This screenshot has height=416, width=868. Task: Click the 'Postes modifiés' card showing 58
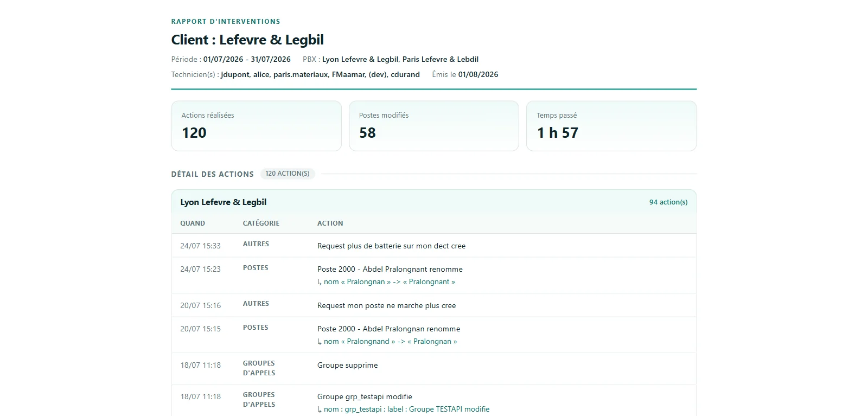pos(434,126)
